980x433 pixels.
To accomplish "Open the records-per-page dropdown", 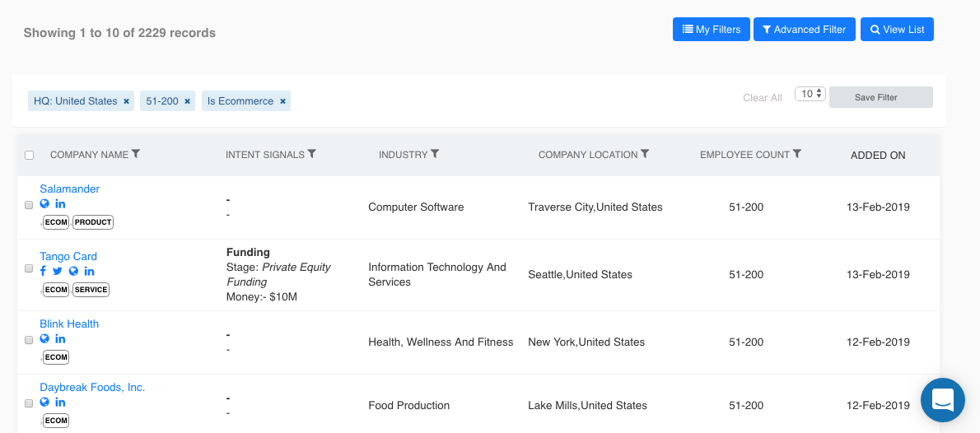I will pos(810,94).
